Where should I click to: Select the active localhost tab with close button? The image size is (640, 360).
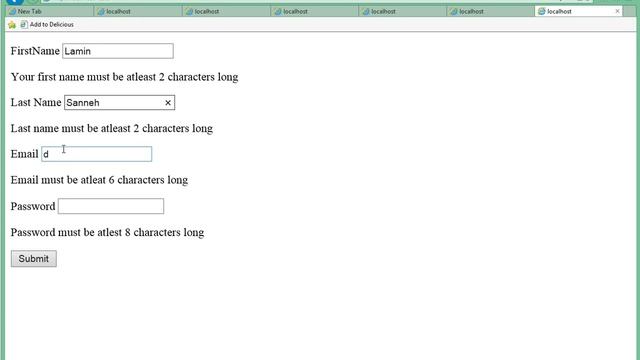point(579,11)
